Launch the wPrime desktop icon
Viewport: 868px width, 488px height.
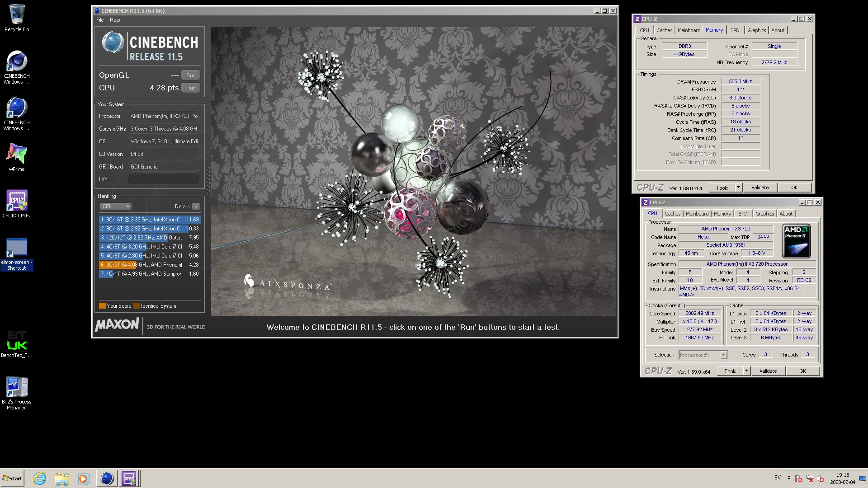point(17,157)
